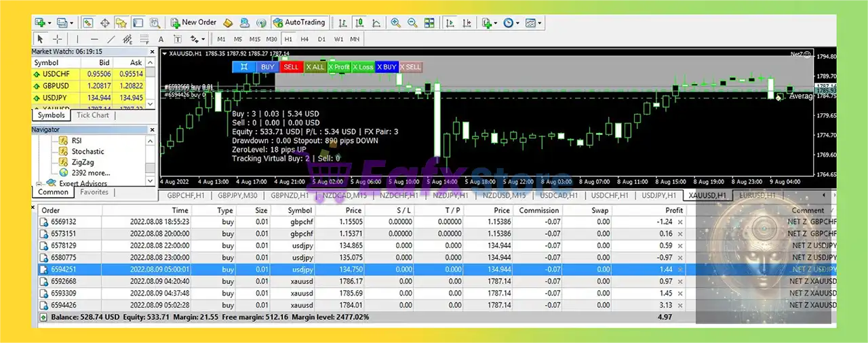
Task: Click the RSI indicator icon in Navigator
Action: coord(62,140)
